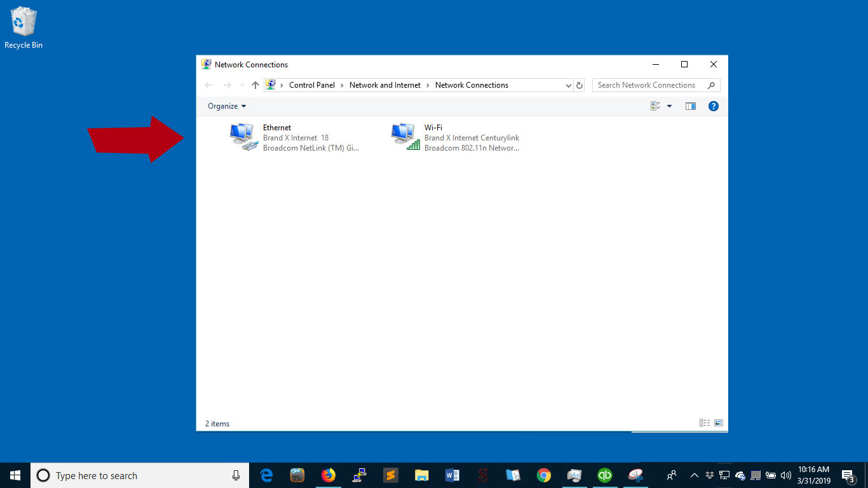Select the Ethernet network adapter
The image size is (868, 488).
(295, 138)
